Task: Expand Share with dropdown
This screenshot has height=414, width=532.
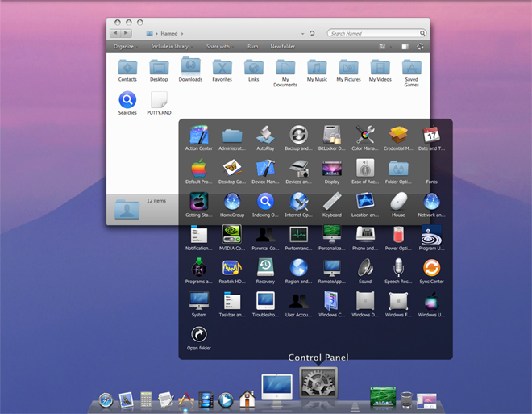Action: click(220, 47)
